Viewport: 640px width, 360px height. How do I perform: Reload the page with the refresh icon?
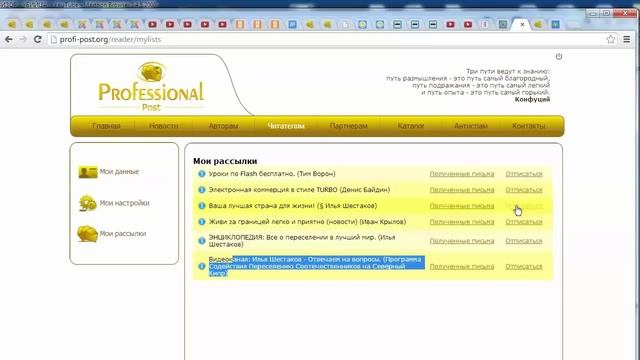point(38,39)
